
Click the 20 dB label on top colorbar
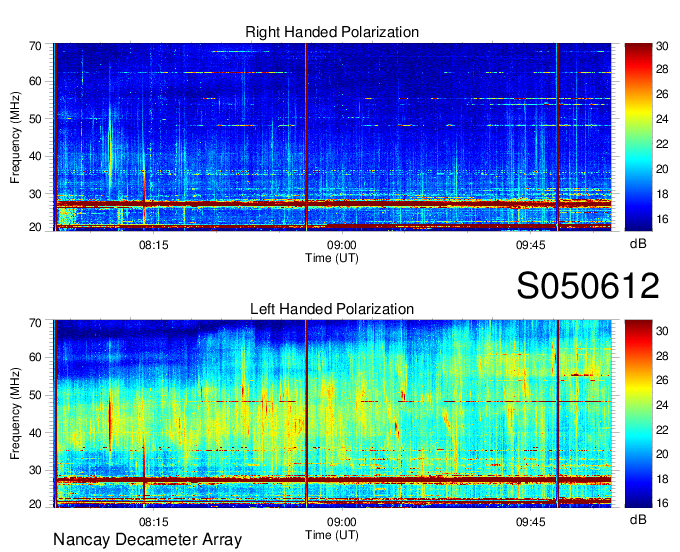(x=662, y=169)
